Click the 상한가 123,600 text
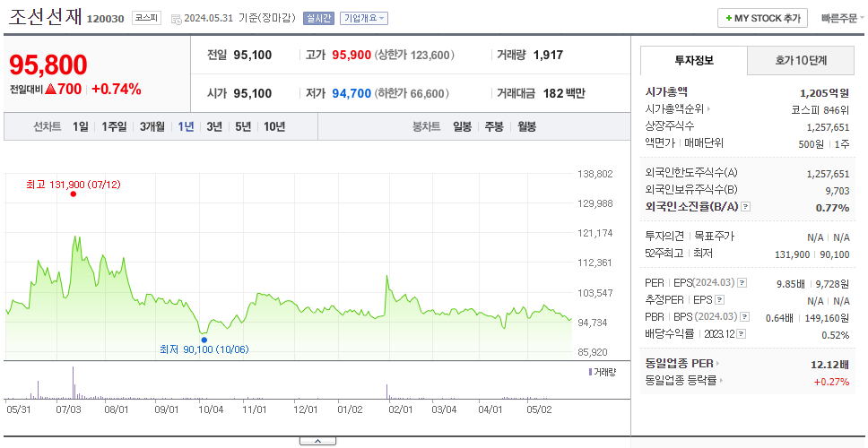 [414, 56]
